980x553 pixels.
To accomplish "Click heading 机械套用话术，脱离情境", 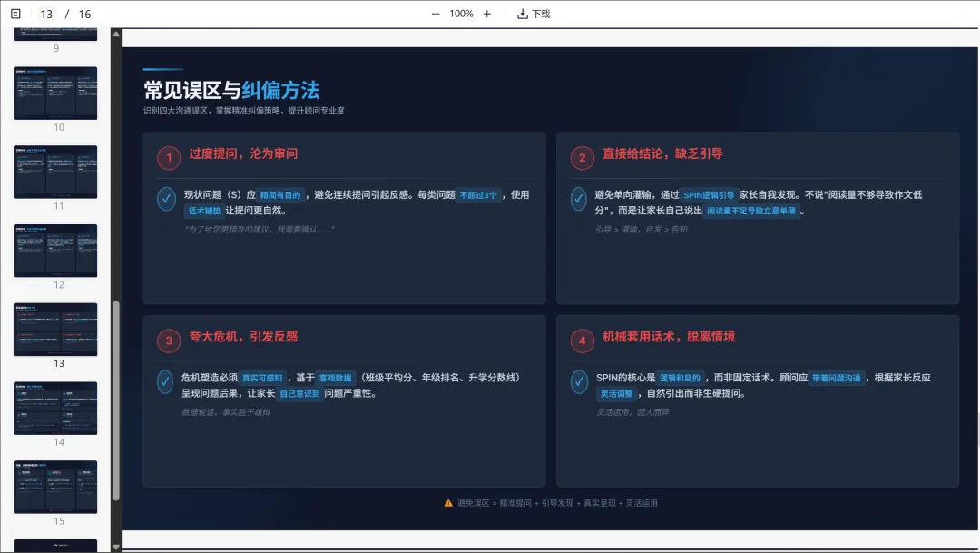I will [668, 337].
